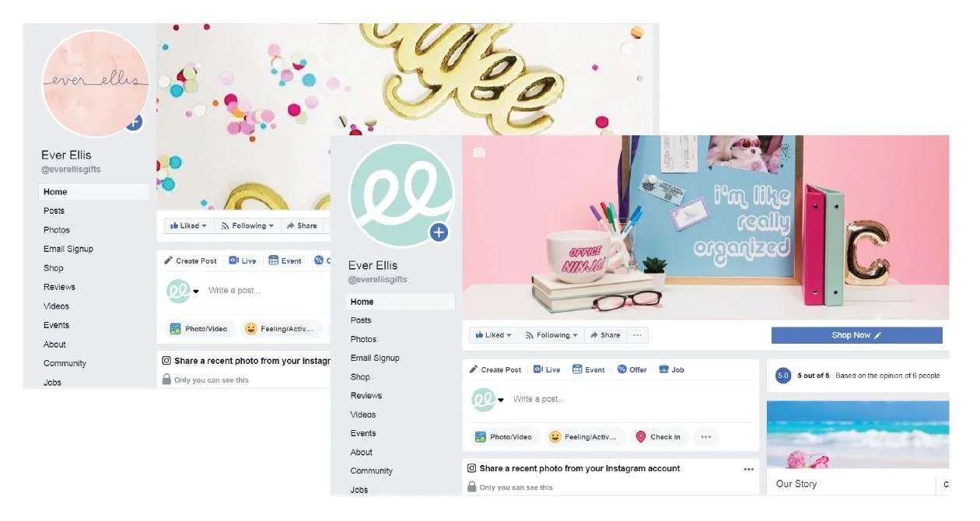This screenshot has width=980, height=521.
Task: Click the front Share button
Action: [x=605, y=335]
